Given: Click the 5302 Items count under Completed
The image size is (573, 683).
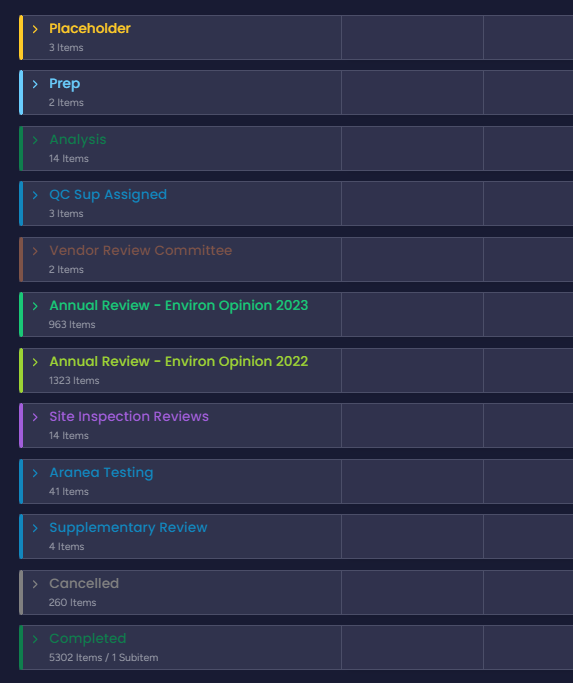Looking at the screenshot, I should 75,657.
